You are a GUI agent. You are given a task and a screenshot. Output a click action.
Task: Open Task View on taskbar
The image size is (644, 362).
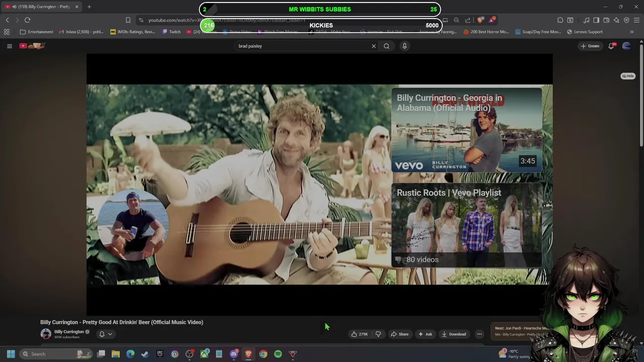pyautogui.click(x=101, y=354)
